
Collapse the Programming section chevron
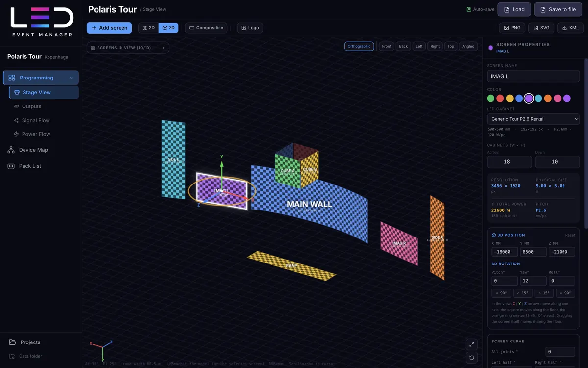coord(72,78)
